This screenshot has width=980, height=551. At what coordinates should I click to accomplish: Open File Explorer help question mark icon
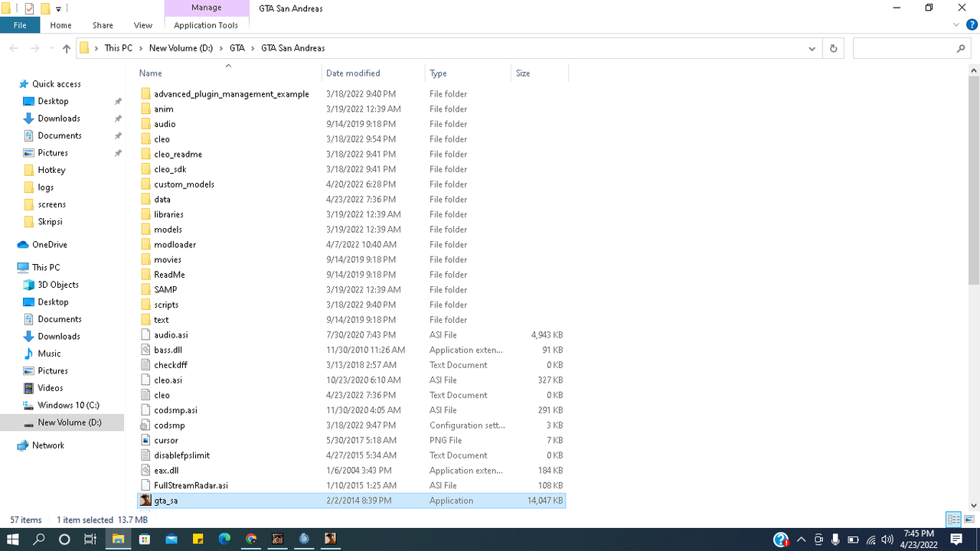tap(972, 25)
